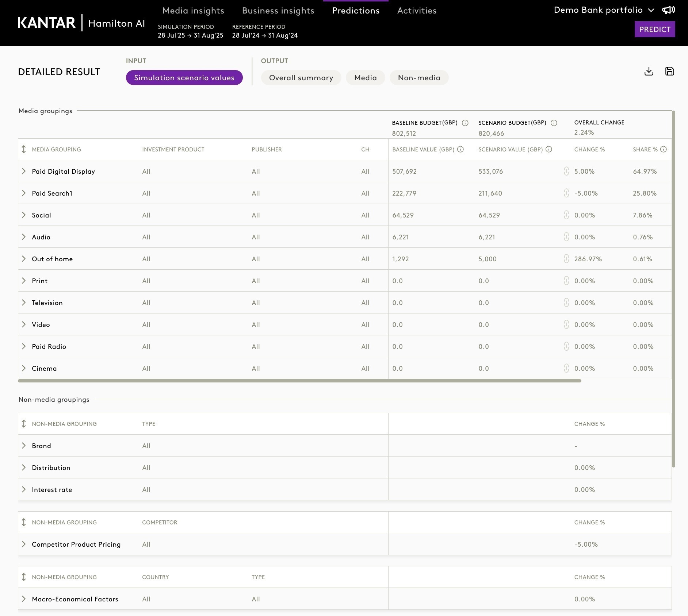Click info icon next to Share %

pos(664,149)
